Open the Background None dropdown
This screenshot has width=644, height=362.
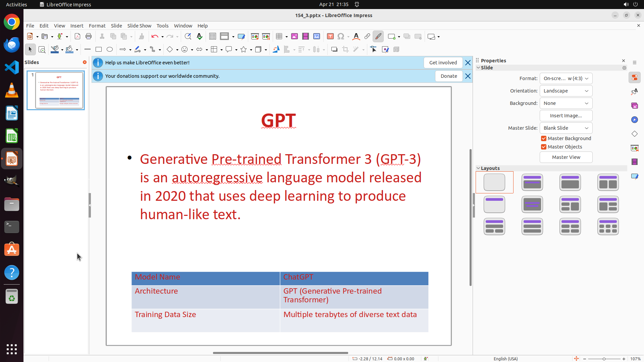click(566, 103)
